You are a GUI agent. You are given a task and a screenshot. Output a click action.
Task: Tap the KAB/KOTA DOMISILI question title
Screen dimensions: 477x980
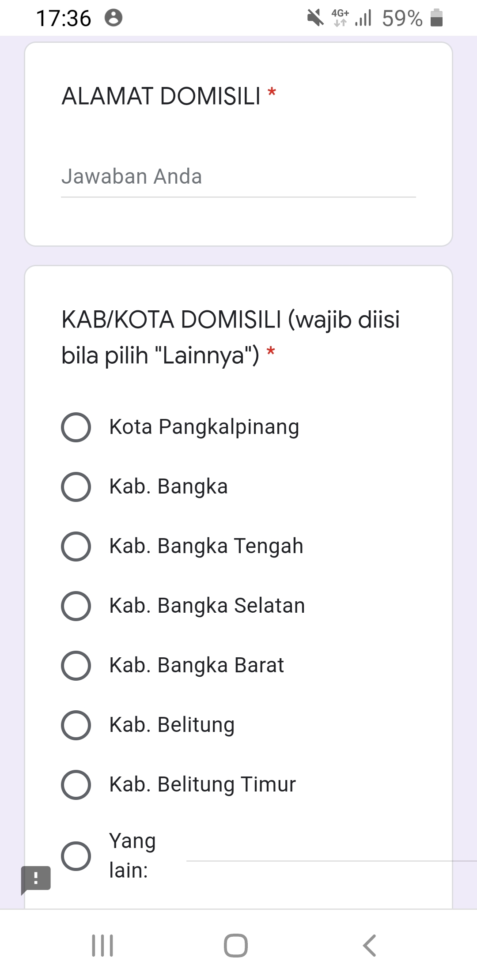coord(231,337)
